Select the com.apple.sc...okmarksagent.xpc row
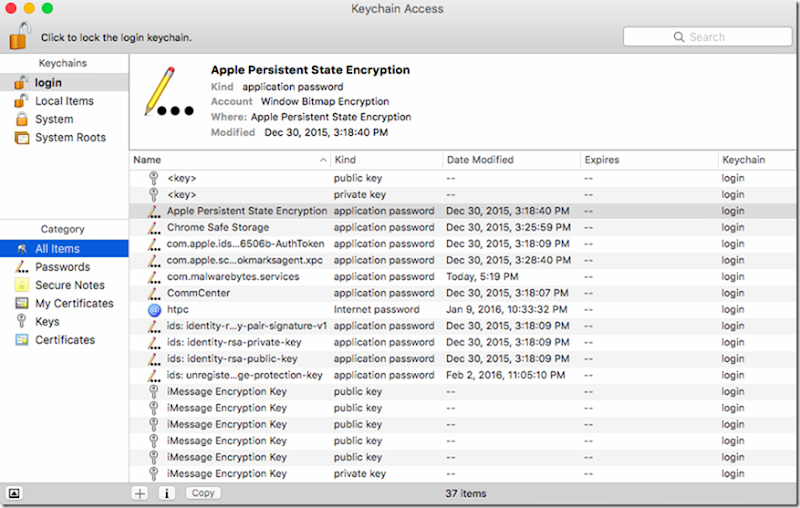This screenshot has height=508, width=800. [463, 260]
